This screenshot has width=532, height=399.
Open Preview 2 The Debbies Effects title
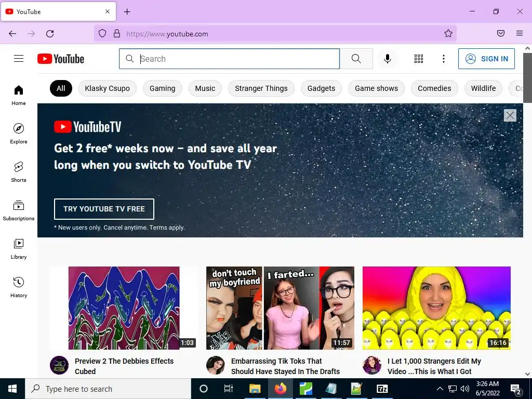click(x=124, y=366)
